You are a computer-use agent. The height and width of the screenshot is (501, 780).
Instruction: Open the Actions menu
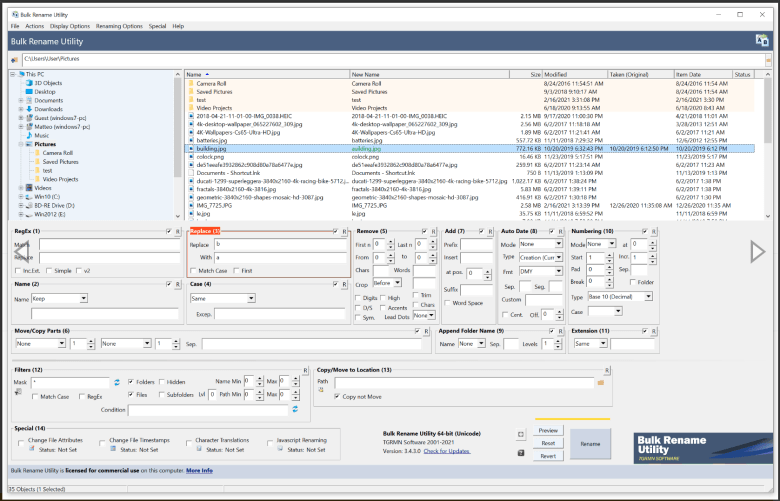click(x=34, y=26)
